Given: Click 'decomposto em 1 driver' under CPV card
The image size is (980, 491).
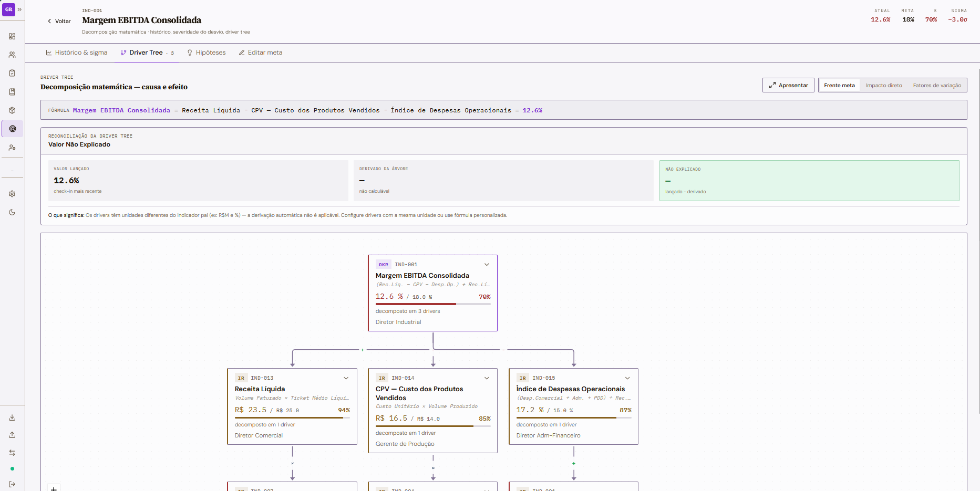Looking at the screenshot, I should (x=406, y=433).
